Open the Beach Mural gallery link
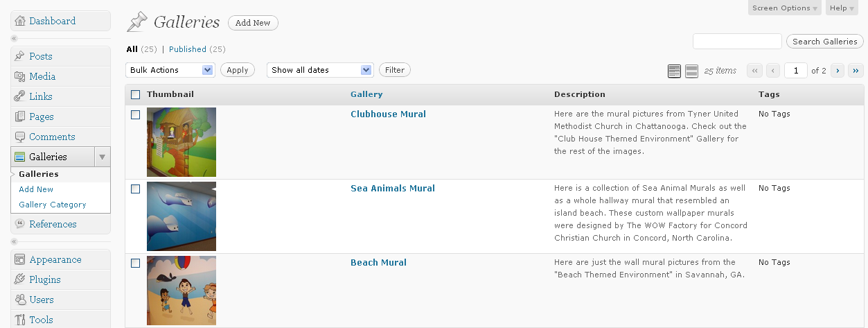This screenshot has width=868, height=328. click(378, 263)
